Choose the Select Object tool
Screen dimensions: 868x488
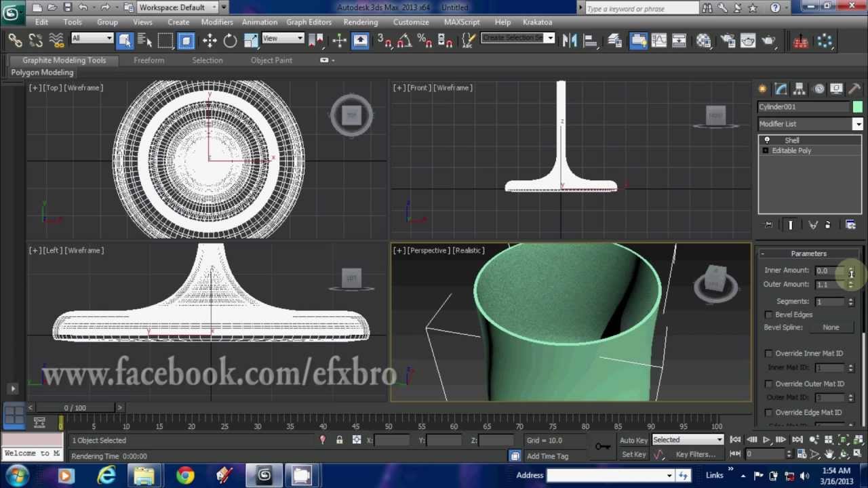pyautogui.click(x=125, y=41)
